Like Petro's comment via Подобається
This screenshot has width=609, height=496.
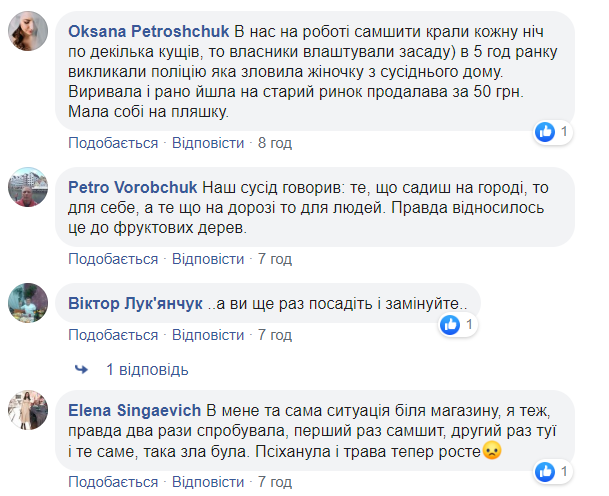tap(112, 259)
